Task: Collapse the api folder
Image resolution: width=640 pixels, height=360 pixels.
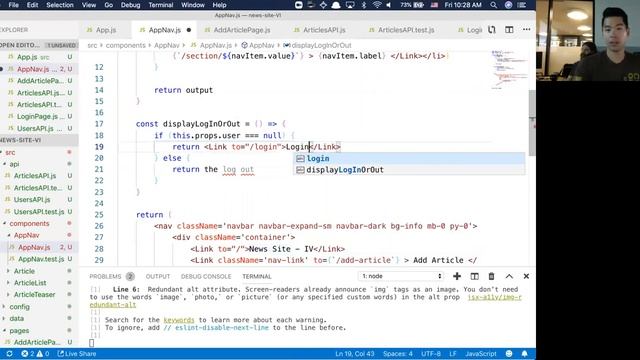Action: (14, 164)
